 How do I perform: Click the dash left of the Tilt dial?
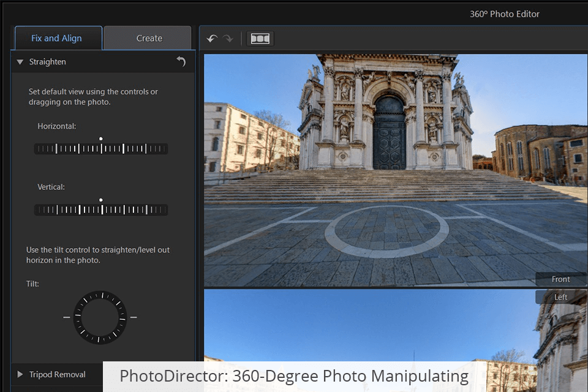point(67,317)
